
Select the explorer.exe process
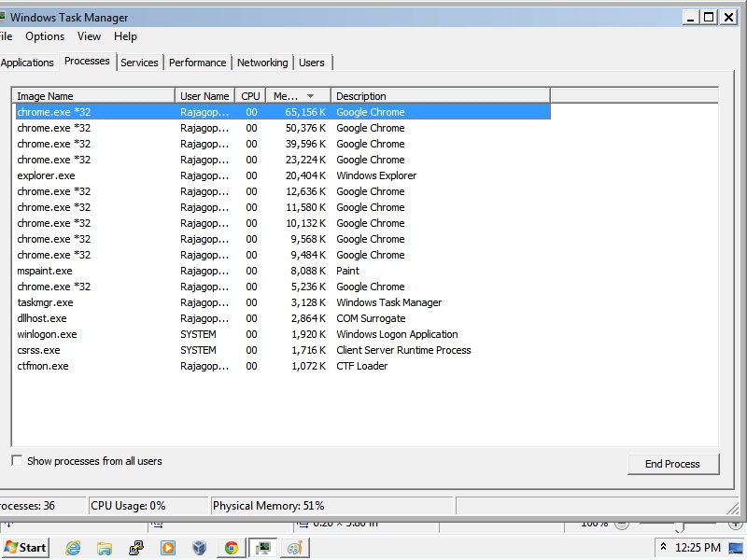coord(282,175)
